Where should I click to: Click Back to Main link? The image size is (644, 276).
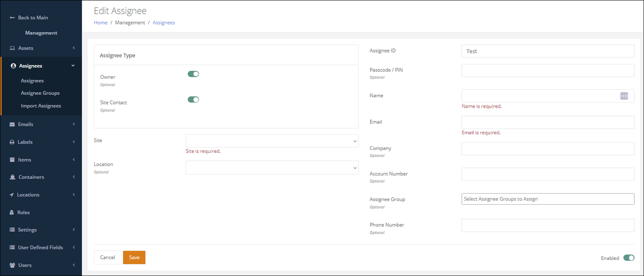pos(33,17)
